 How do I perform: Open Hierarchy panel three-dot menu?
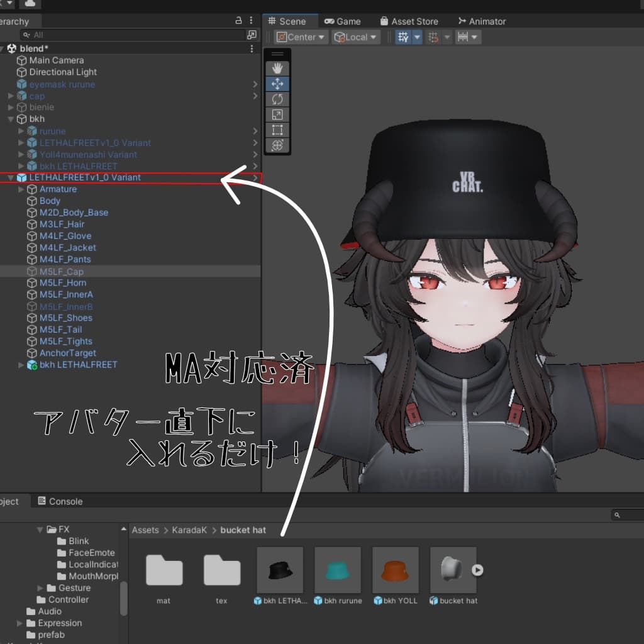click(251, 20)
